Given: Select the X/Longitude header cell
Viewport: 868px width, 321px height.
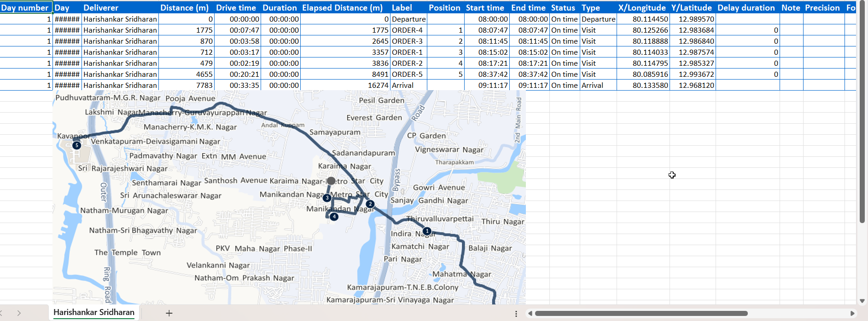Looking at the screenshot, I should [x=642, y=8].
